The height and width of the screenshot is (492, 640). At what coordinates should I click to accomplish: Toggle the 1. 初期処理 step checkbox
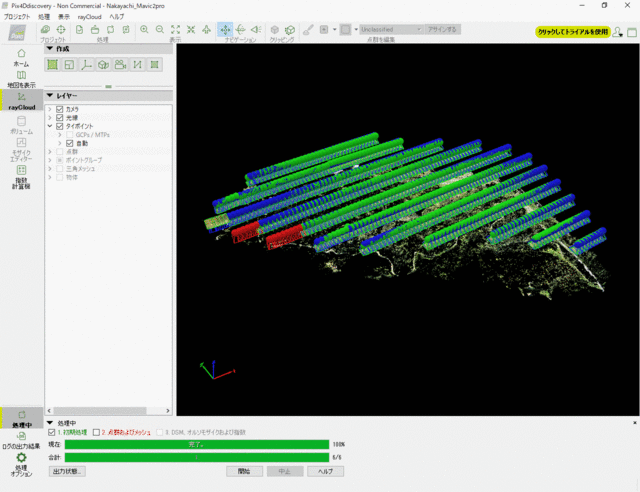click(x=51, y=432)
